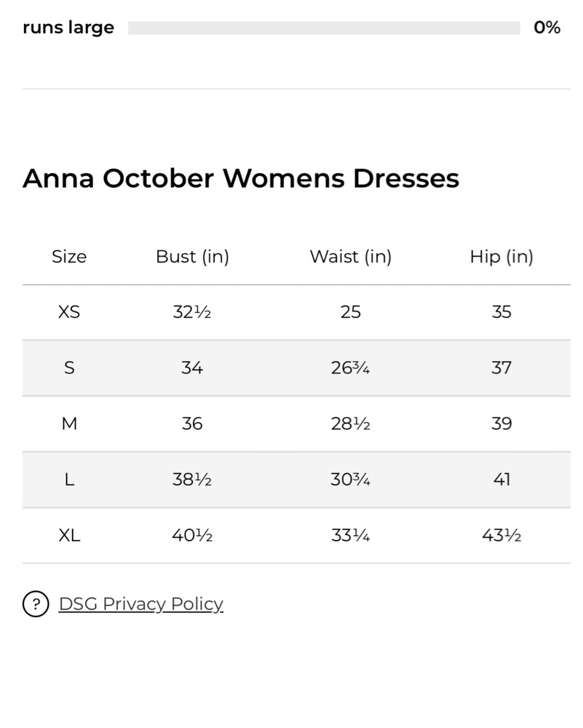Select the S size row label
The width and height of the screenshot is (583, 728).
point(69,368)
